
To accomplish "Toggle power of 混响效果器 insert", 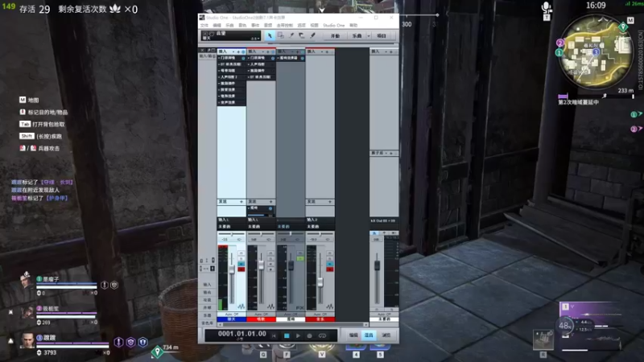I will coord(303,58).
